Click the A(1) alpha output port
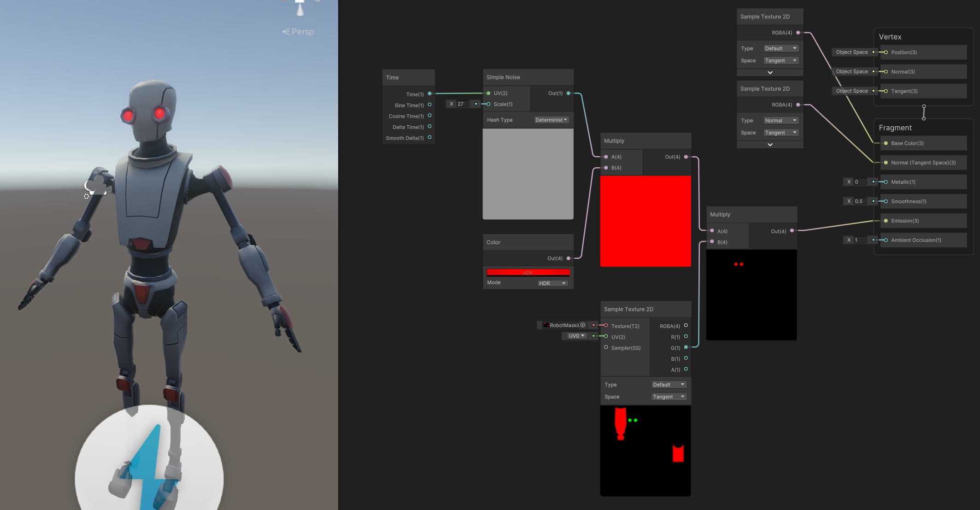 pos(686,369)
